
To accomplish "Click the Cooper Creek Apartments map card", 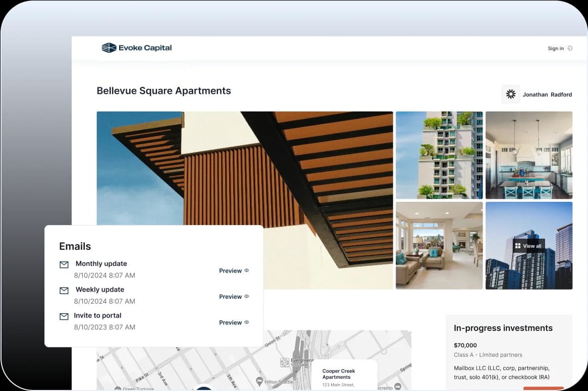I will pos(344,375).
